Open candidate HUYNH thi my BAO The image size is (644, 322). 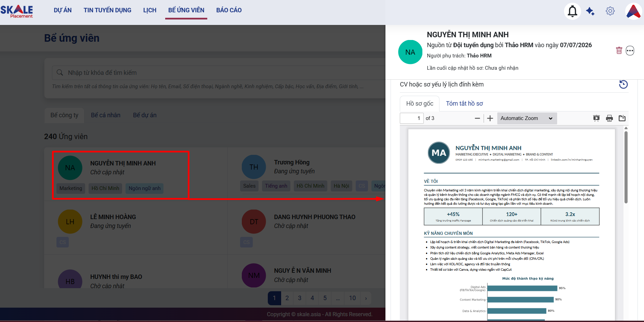[x=116, y=277]
